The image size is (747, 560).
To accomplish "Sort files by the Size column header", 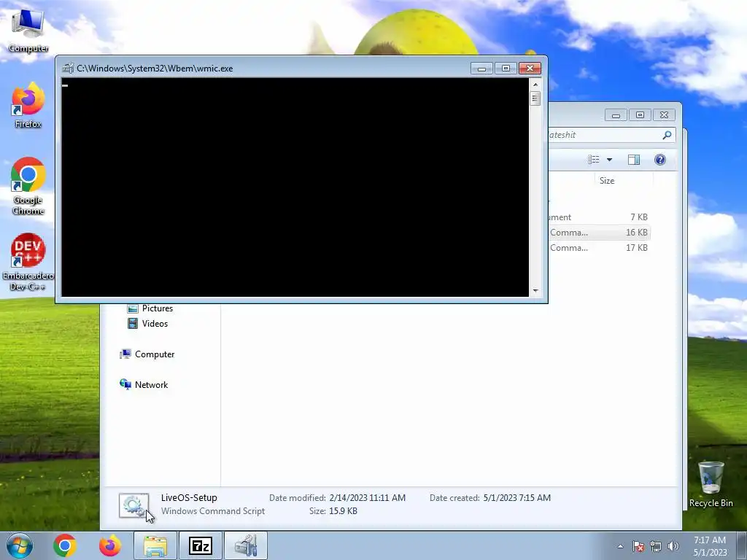I will pos(624,181).
